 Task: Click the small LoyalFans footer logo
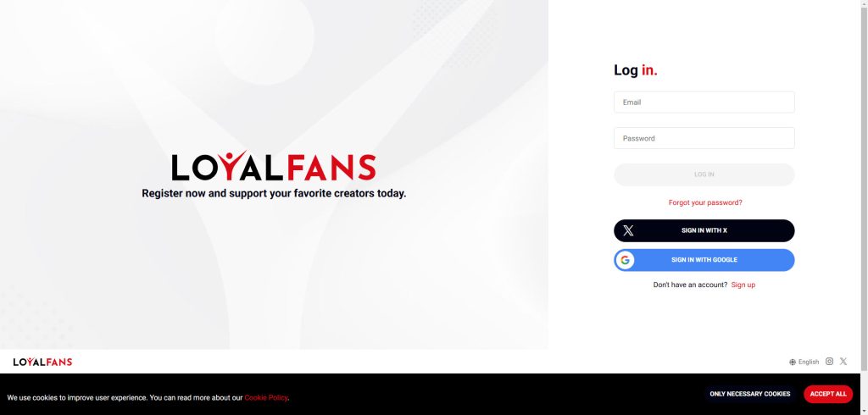point(42,362)
